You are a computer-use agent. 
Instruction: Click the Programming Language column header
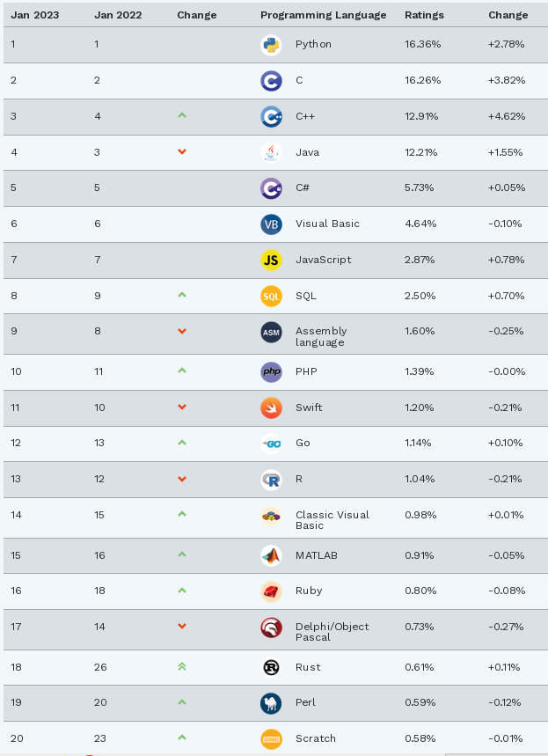pos(323,15)
